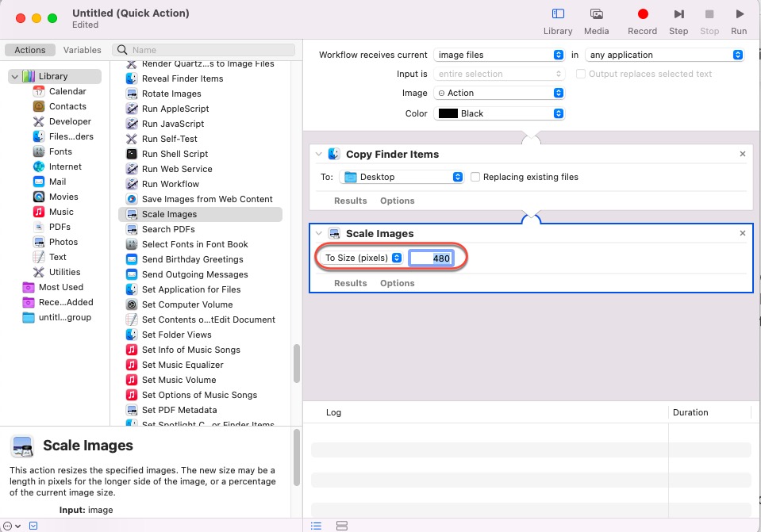This screenshot has height=532, width=761.
Task: Click Options in the Copy Finder Items action
Action: point(397,200)
